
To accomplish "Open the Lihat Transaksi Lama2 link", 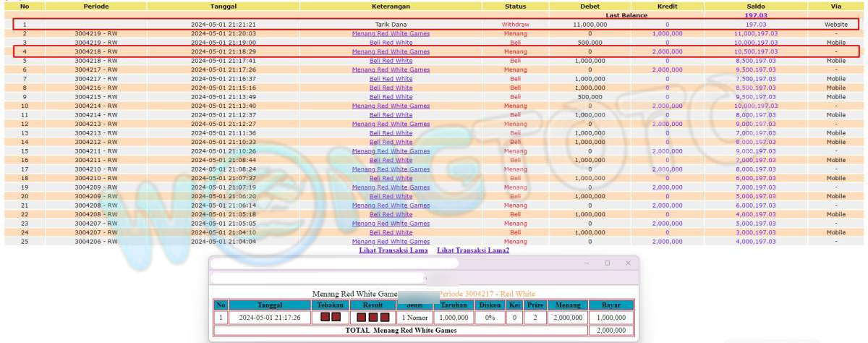I will coord(473,250).
